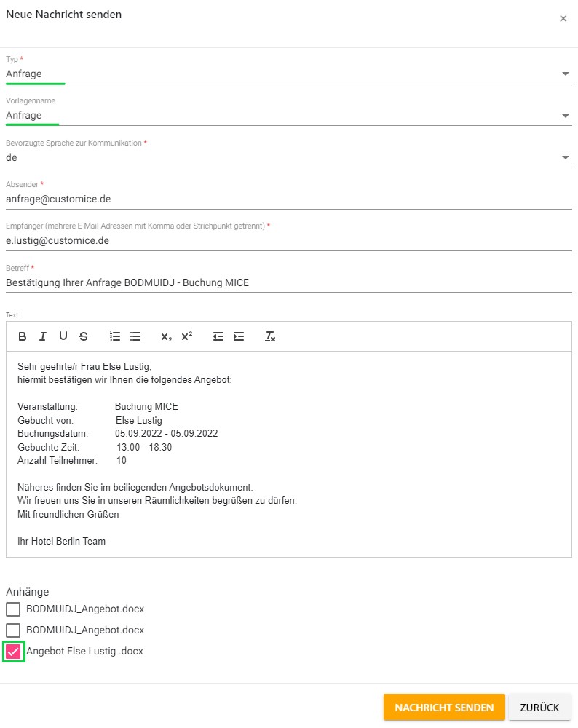Click the NACHRICHT SENDEN button
Viewport: 578px width, 728px height.
pos(444,708)
